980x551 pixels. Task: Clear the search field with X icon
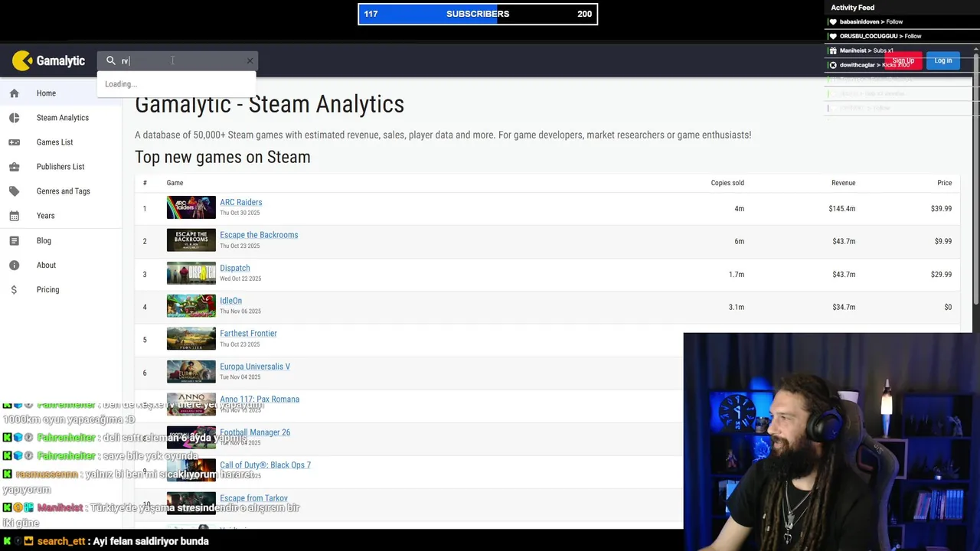[x=250, y=60]
